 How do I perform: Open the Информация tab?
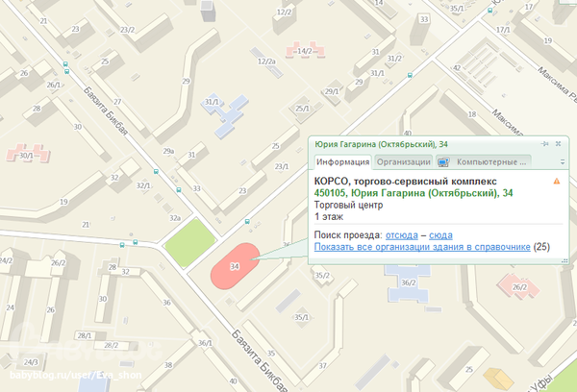341,162
